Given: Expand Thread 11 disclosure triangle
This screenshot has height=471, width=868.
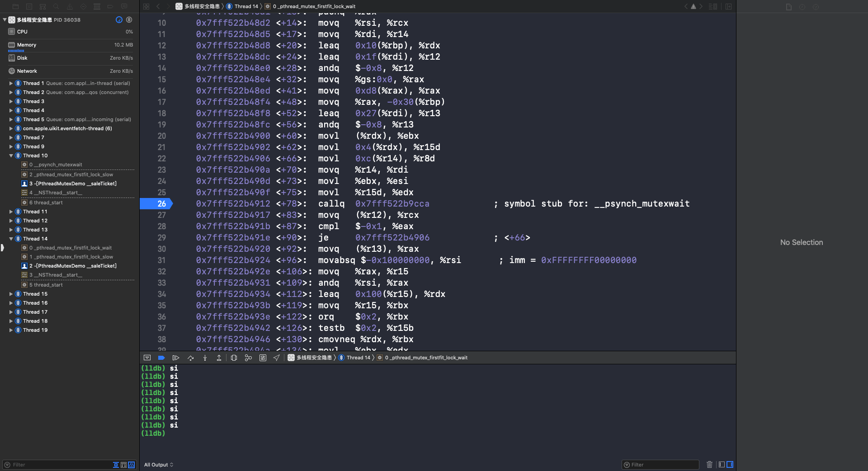Looking at the screenshot, I should [x=11, y=212].
